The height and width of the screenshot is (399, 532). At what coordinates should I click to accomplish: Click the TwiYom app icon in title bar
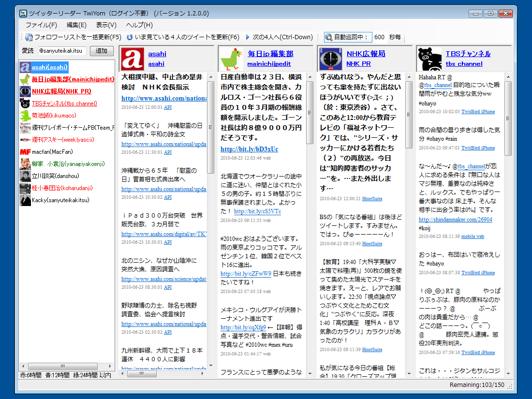click(23, 14)
